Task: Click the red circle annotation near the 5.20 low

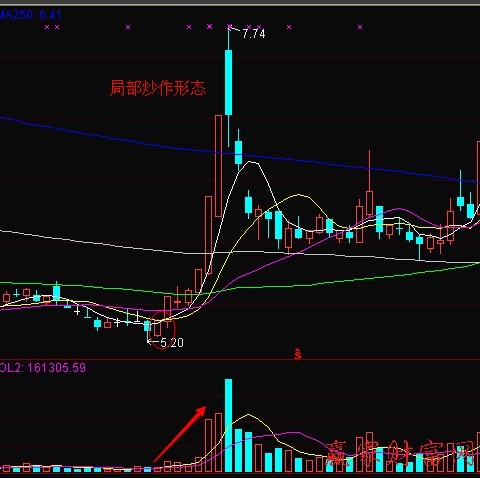Action: [163, 330]
